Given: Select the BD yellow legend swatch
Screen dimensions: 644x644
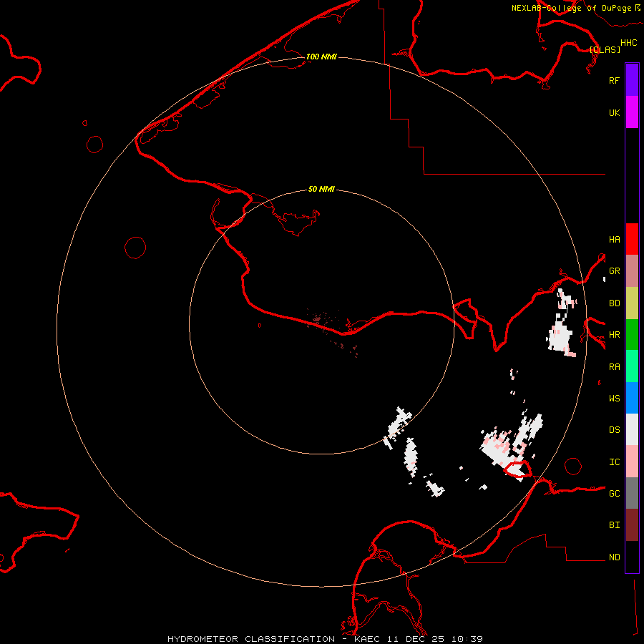Looking at the screenshot, I should tap(632, 303).
